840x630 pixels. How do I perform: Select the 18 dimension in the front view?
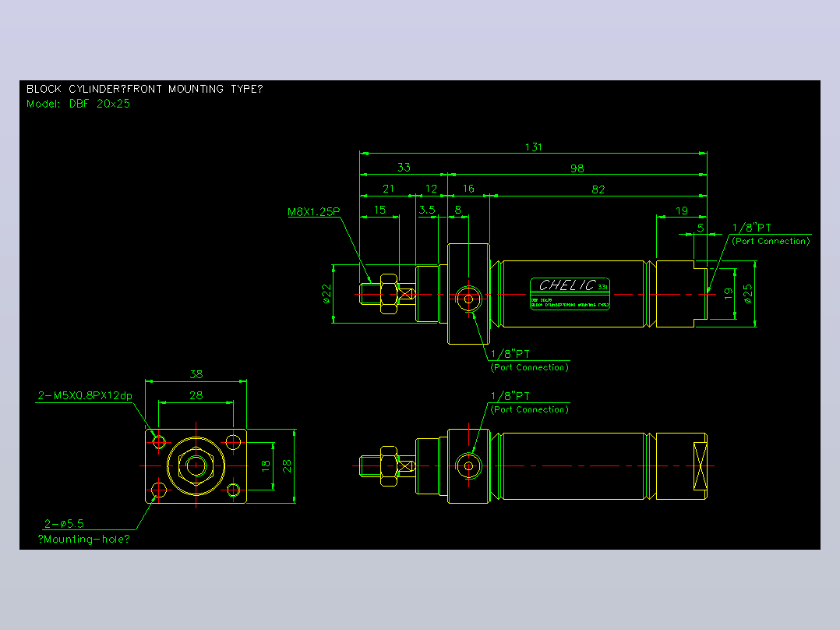pos(266,466)
